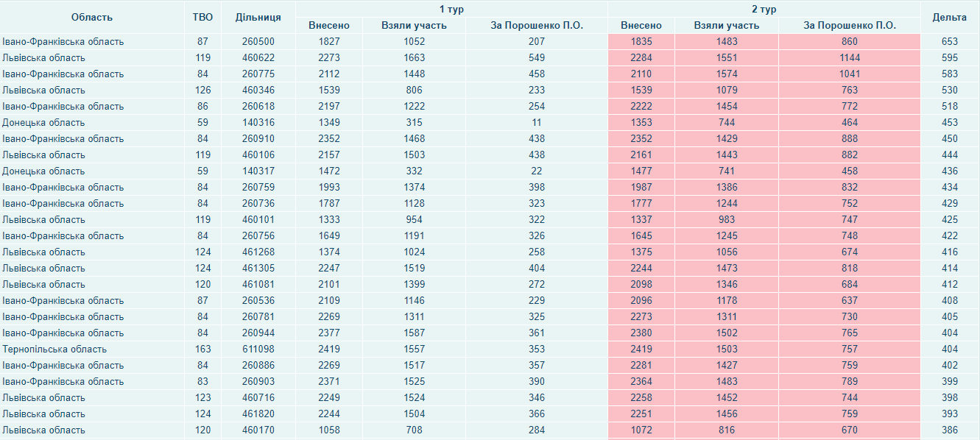
Task: Click precinct number 140317
Action: (x=258, y=171)
